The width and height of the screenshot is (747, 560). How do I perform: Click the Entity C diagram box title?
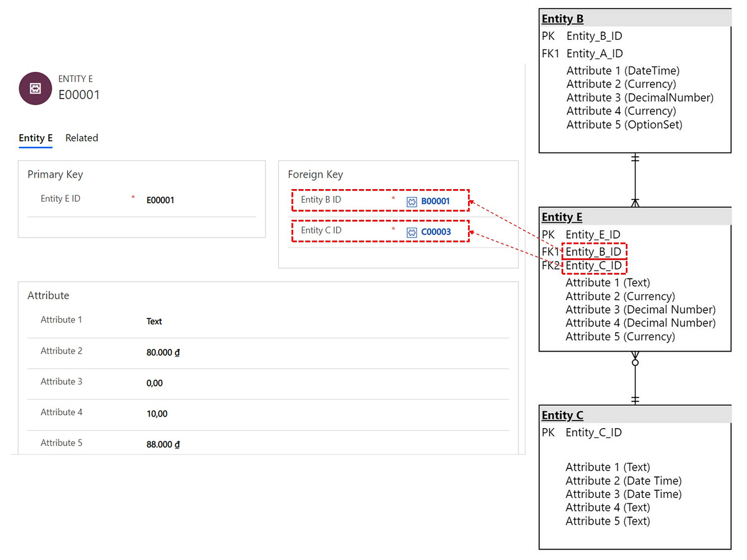(x=562, y=416)
